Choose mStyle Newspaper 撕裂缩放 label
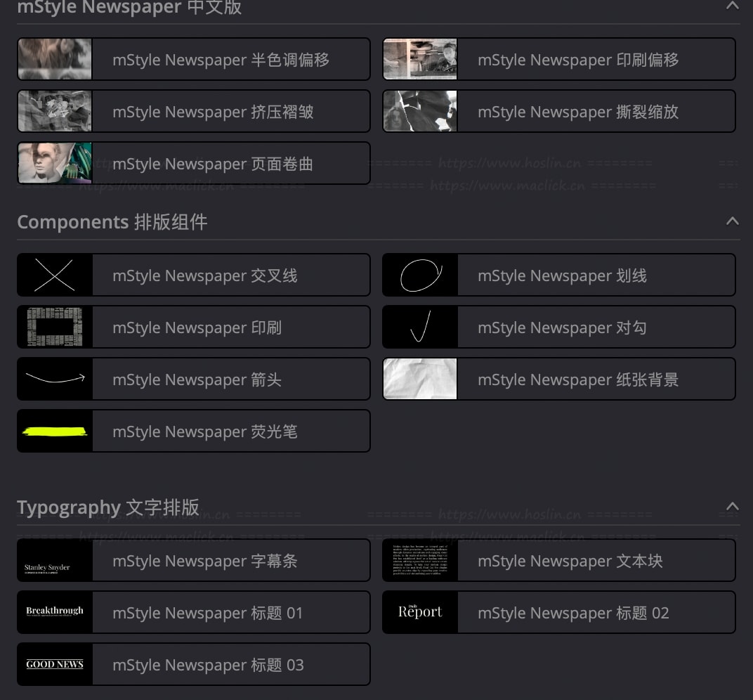Viewport: 753px width, 700px height. (578, 112)
